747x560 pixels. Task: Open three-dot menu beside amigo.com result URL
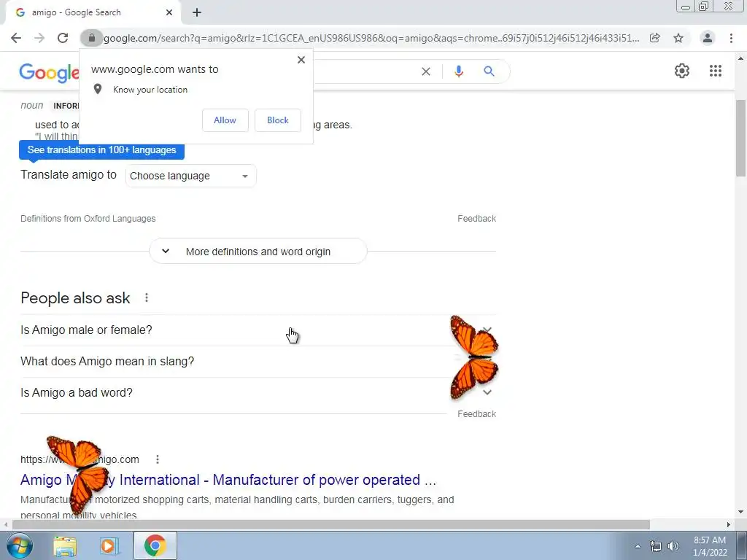pos(158,459)
